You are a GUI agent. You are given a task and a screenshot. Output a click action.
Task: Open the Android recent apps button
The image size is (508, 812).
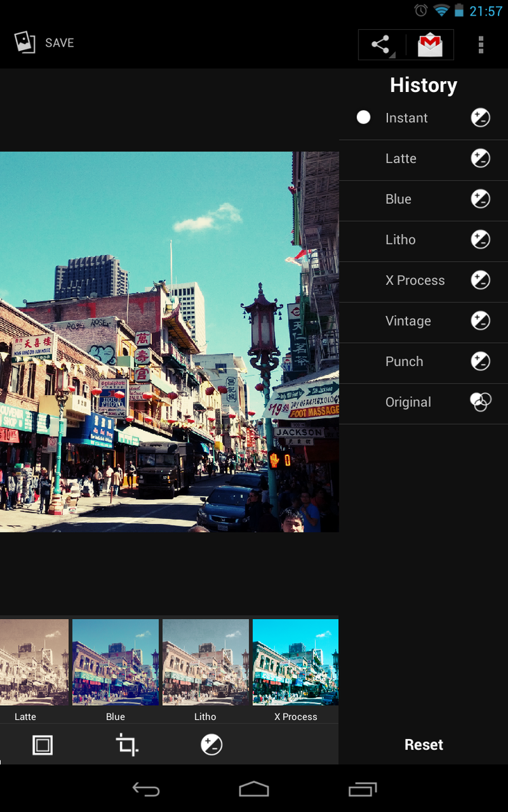click(362, 789)
